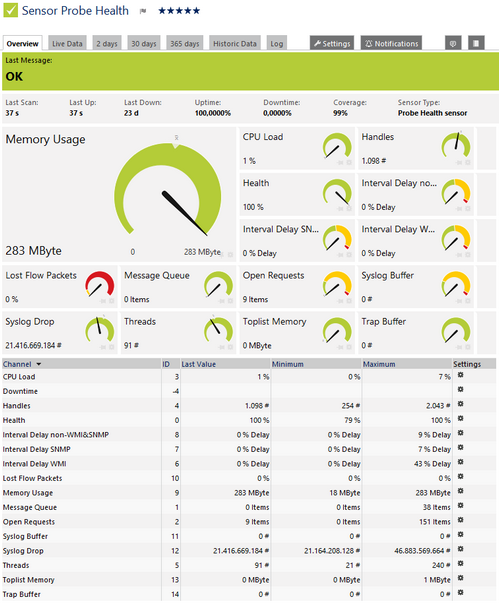Open the gear settings for CPU Load channel
499x603 pixels.
point(460,375)
